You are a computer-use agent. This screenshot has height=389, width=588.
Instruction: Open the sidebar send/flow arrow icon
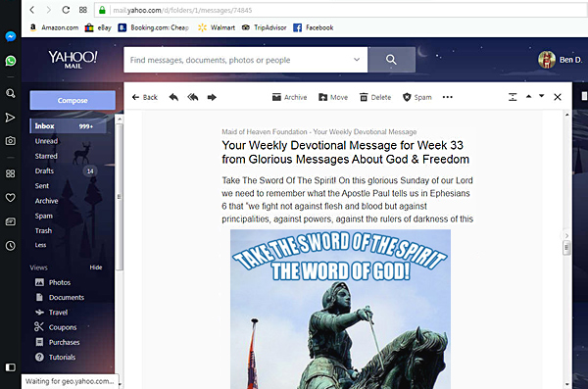(11, 118)
